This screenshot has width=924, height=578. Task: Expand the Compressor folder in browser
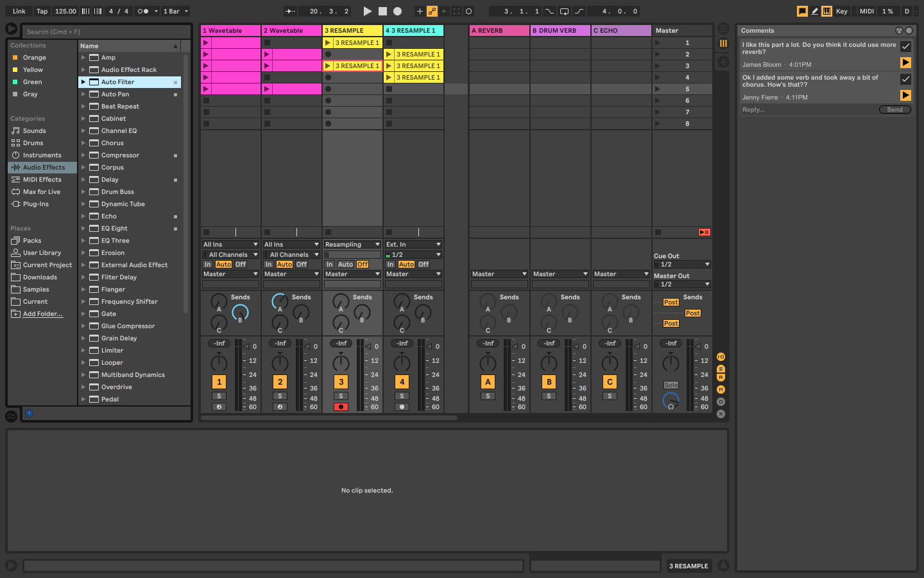pos(83,155)
